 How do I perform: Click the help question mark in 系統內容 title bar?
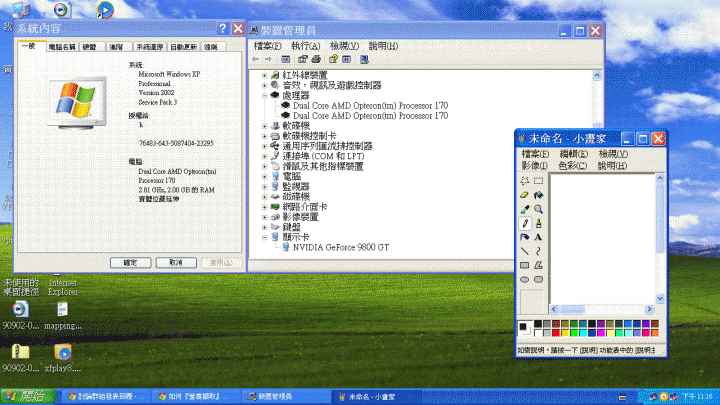pyautogui.click(x=223, y=28)
